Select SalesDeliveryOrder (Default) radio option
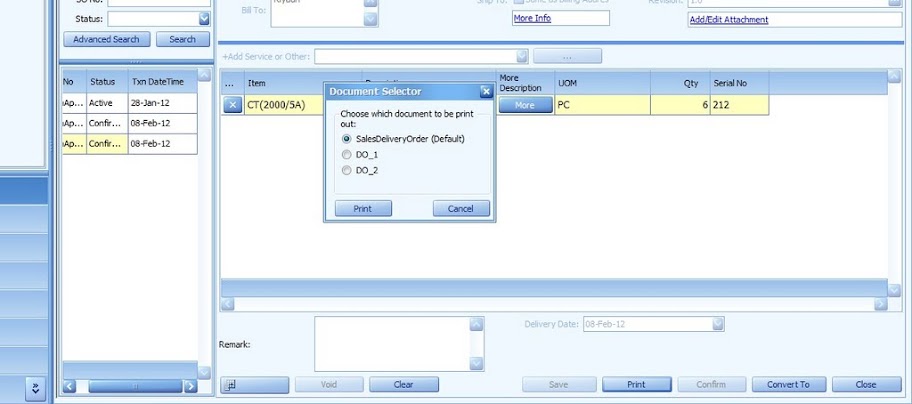 (347, 139)
